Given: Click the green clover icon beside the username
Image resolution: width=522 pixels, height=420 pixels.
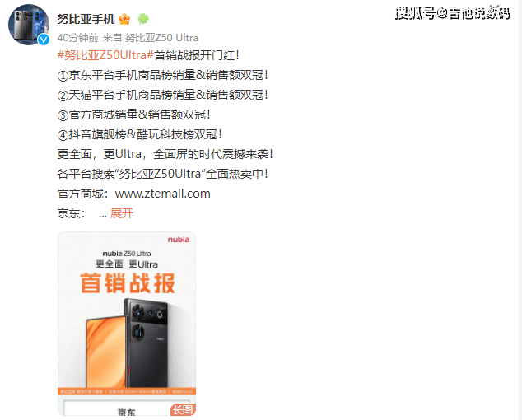Looking at the screenshot, I should pos(143,19).
